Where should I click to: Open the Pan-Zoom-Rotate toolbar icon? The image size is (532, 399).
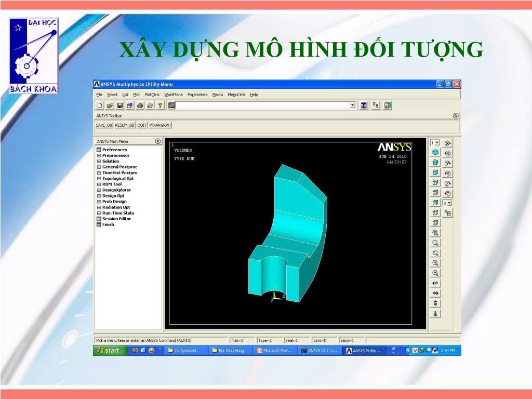coord(130,105)
